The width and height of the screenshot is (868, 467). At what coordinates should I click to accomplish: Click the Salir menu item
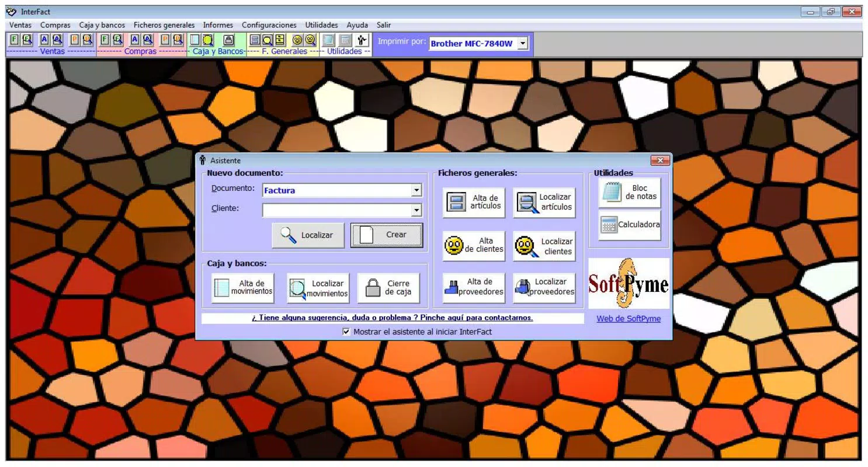tap(384, 25)
